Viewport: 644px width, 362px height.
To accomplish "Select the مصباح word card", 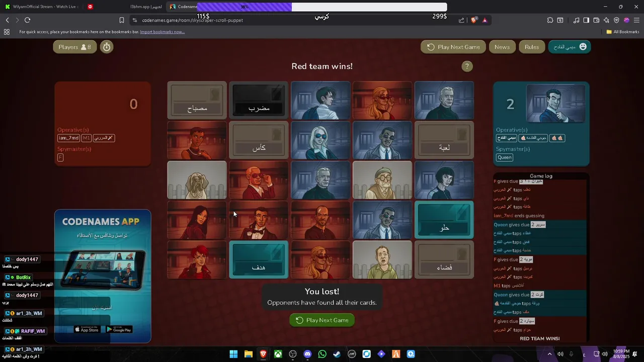I will [197, 100].
